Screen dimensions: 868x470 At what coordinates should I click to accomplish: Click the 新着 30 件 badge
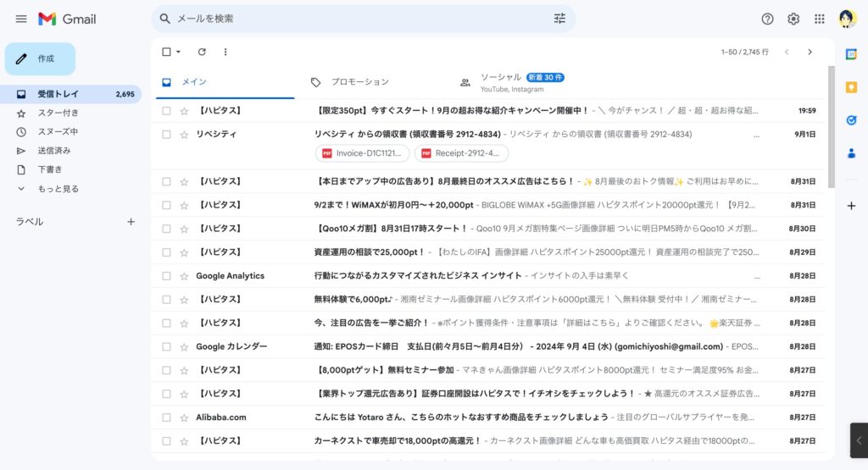point(545,77)
